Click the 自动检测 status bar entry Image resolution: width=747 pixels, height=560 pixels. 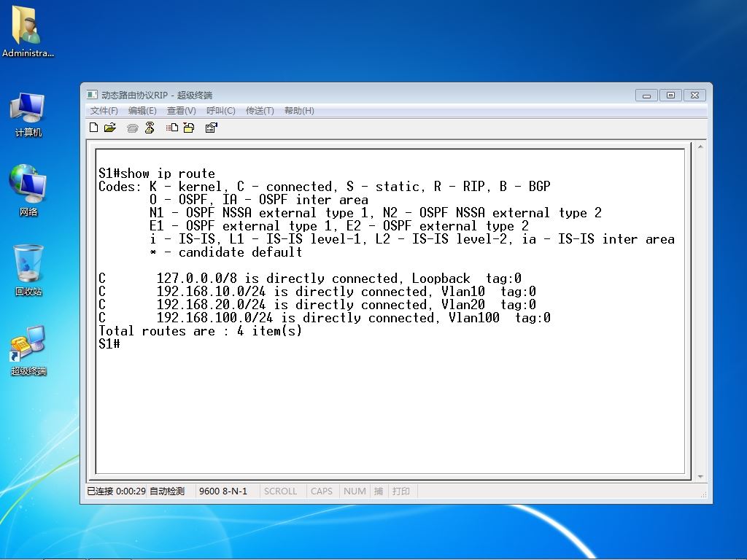(x=167, y=491)
